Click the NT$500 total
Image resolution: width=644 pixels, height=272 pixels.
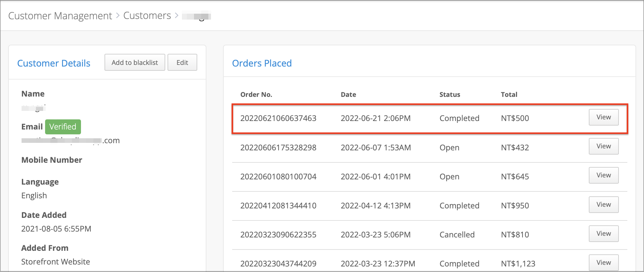pos(515,118)
